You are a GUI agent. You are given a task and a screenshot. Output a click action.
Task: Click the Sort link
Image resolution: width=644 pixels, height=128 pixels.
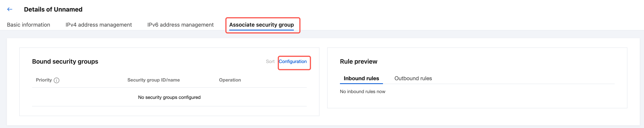tap(270, 61)
